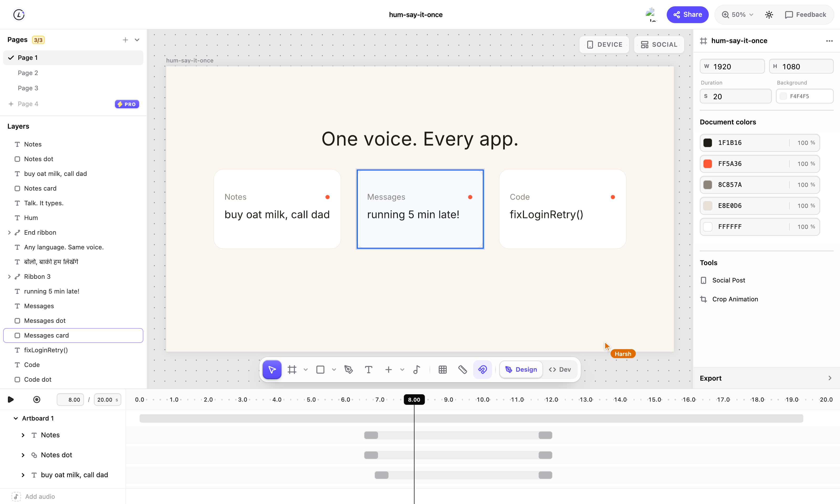Click the 1F1B16 black color swatch
Screen dimensions: 840x504
click(x=708, y=143)
